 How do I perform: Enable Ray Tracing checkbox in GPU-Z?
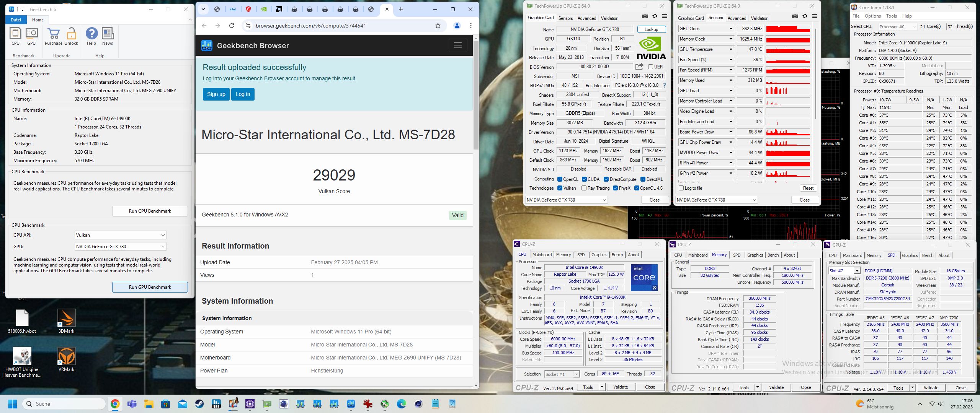pos(584,188)
